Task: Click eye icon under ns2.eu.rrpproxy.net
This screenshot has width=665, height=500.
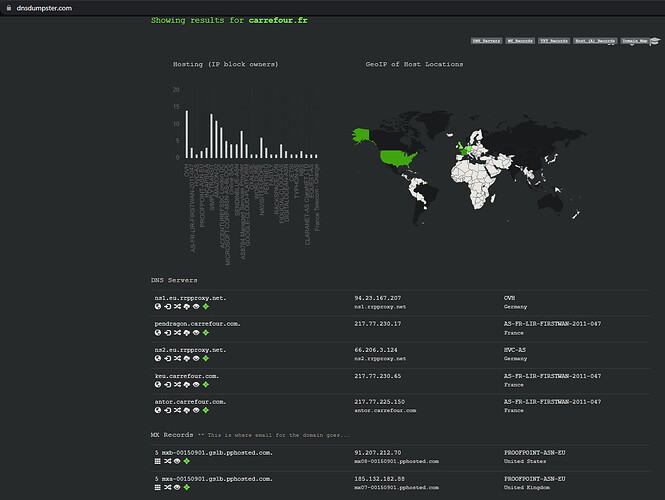Action: click(196, 358)
